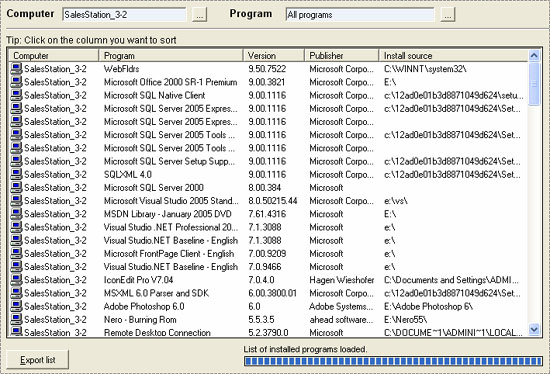Click computer icon in Visual Studio 2005 Standard row
550x374 pixels.
16,200
